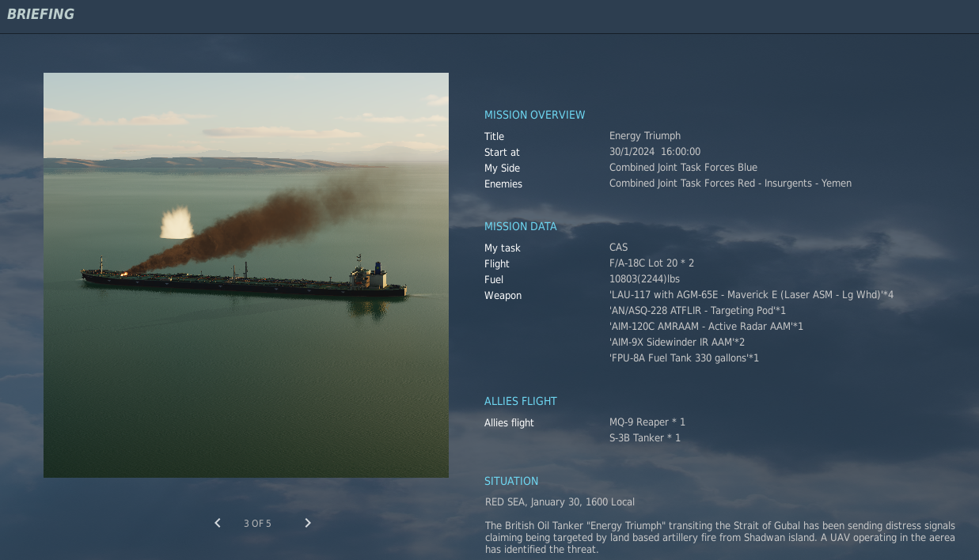Select the MISSION OVERVIEW section heading
This screenshot has width=979, height=560.
point(534,115)
